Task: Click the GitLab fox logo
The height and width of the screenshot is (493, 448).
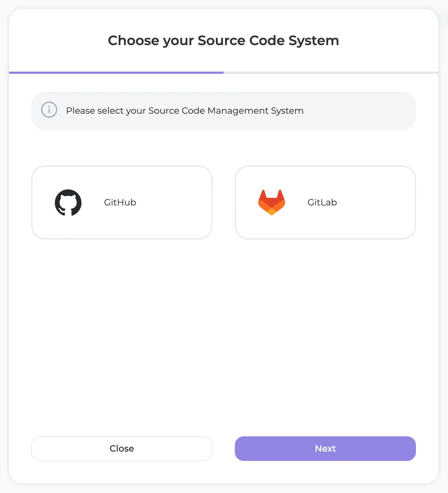Action: point(272,202)
